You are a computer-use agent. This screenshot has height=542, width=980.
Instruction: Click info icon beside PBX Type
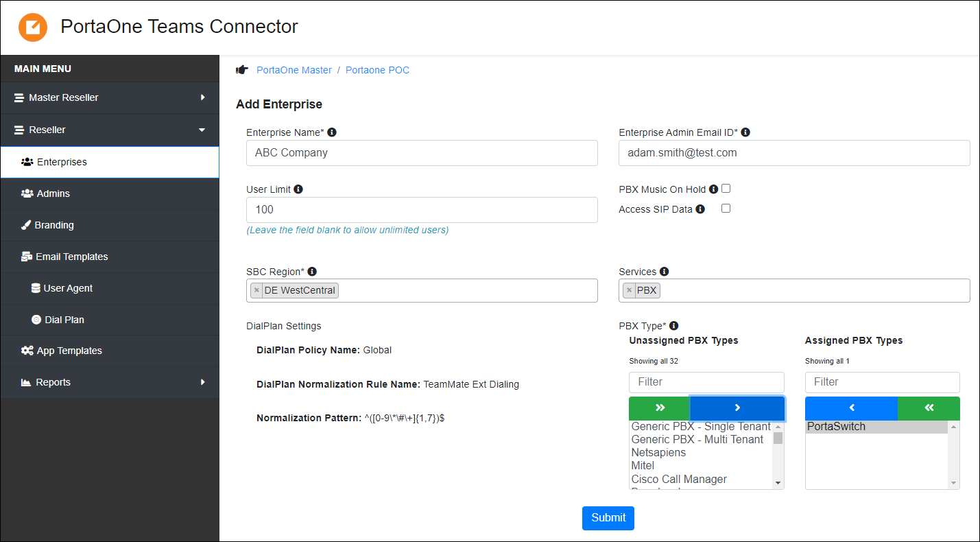[673, 326]
